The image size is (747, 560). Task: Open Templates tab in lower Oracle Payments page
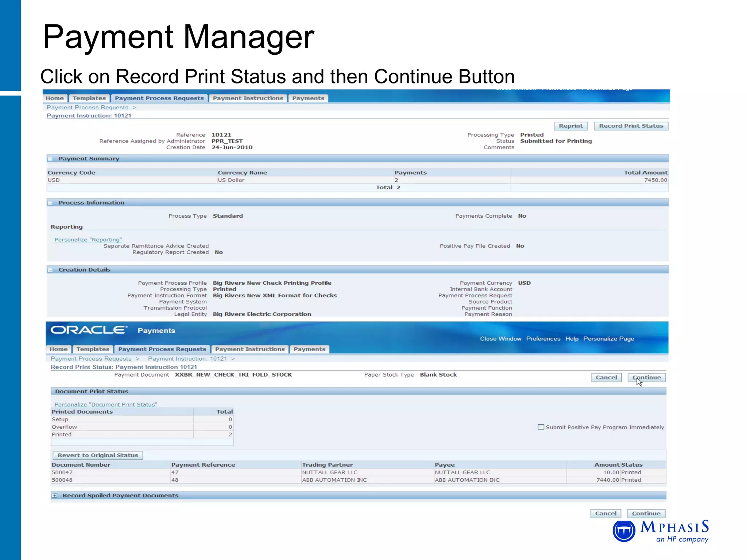click(93, 349)
